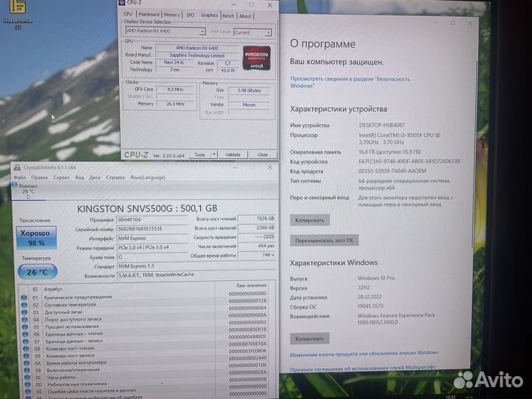Click the Raw-значения column header
Viewport: 532px width, 399px height.
(x=251, y=286)
